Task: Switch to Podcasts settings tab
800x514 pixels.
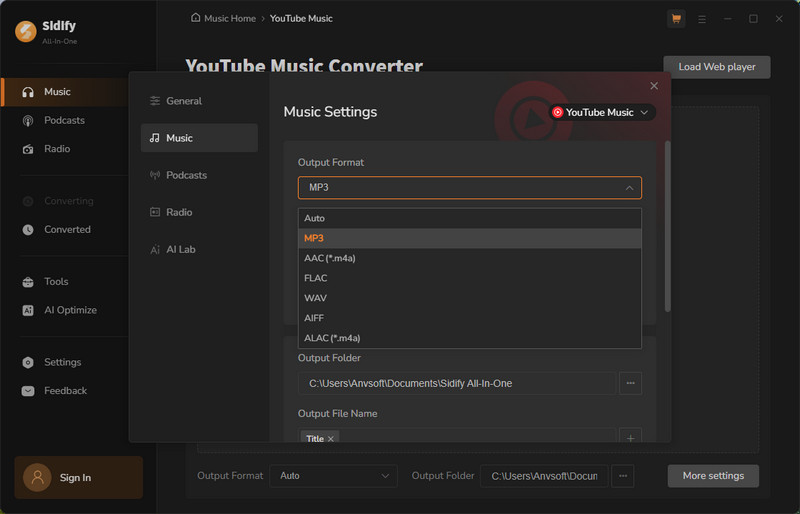Action: click(x=199, y=175)
